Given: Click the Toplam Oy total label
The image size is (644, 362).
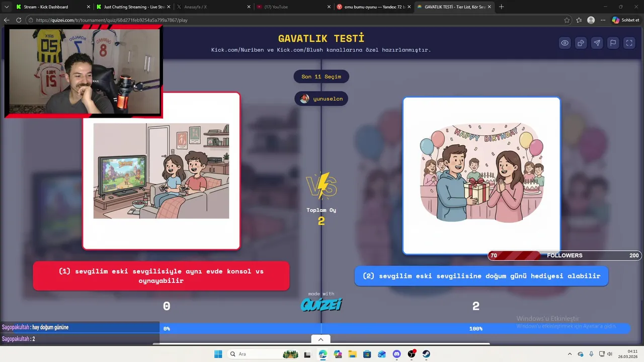Looking at the screenshot, I should [321, 210].
